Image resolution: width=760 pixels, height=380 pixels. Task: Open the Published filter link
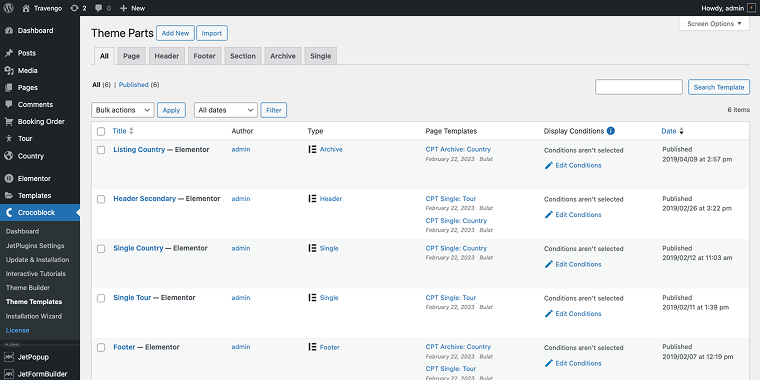point(134,85)
